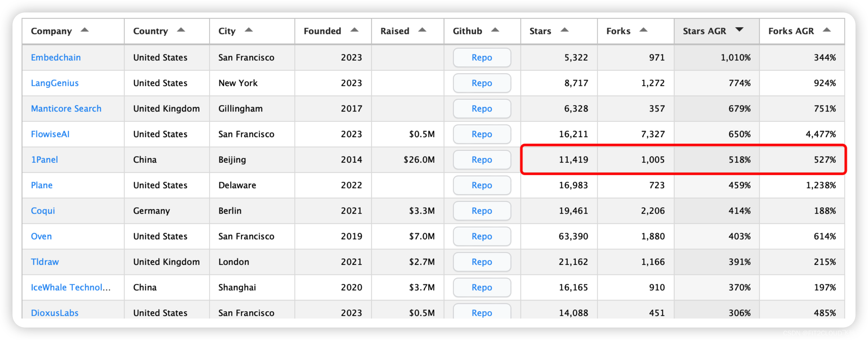Sort by Stars column arrow

[x=564, y=30]
